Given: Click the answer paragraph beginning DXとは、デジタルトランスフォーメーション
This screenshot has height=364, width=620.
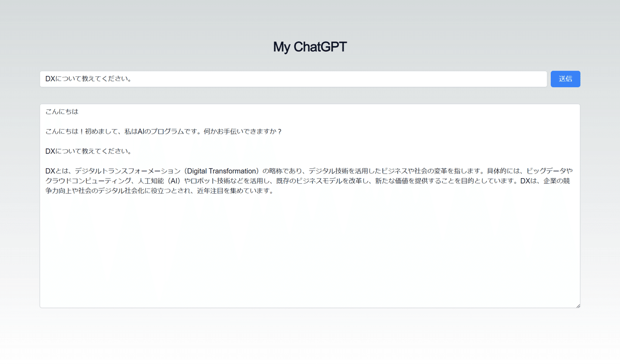Looking at the screenshot, I should [x=309, y=181].
